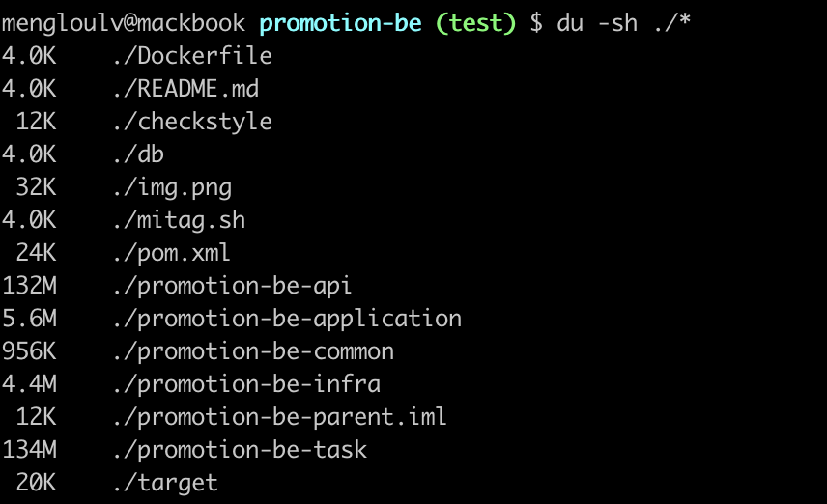The image size is (827, 504).
Task: Click the 134M size value
Action: [30, 450]
